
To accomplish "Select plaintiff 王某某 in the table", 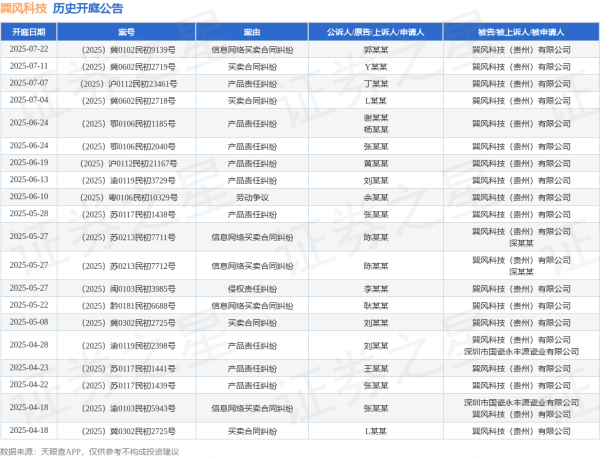I will (x=376, y=368).
